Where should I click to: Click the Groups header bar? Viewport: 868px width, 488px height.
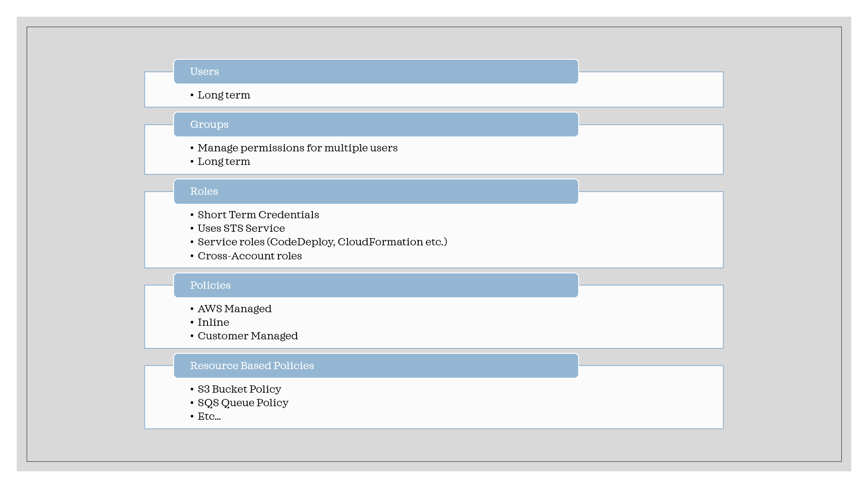pos(376,125)
